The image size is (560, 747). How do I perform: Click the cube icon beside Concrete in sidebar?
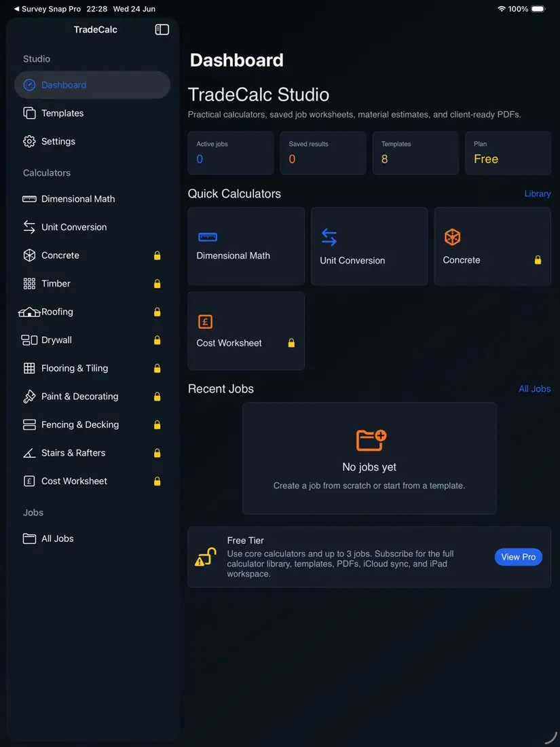tap(29, 255)
